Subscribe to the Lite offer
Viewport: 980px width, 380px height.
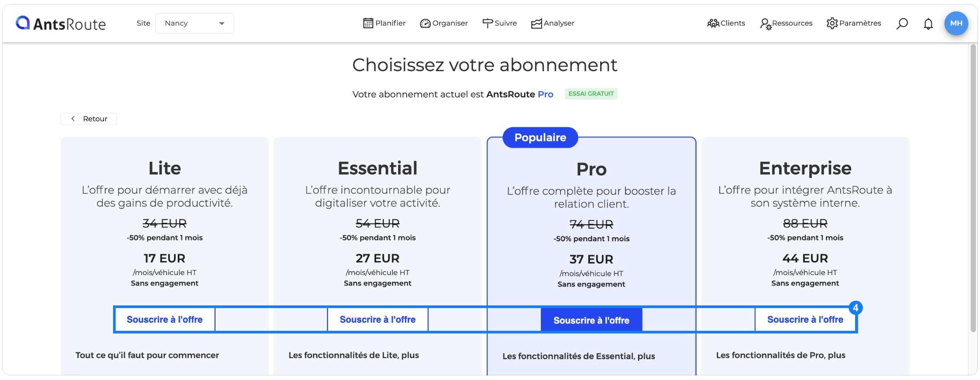(165, 319)
